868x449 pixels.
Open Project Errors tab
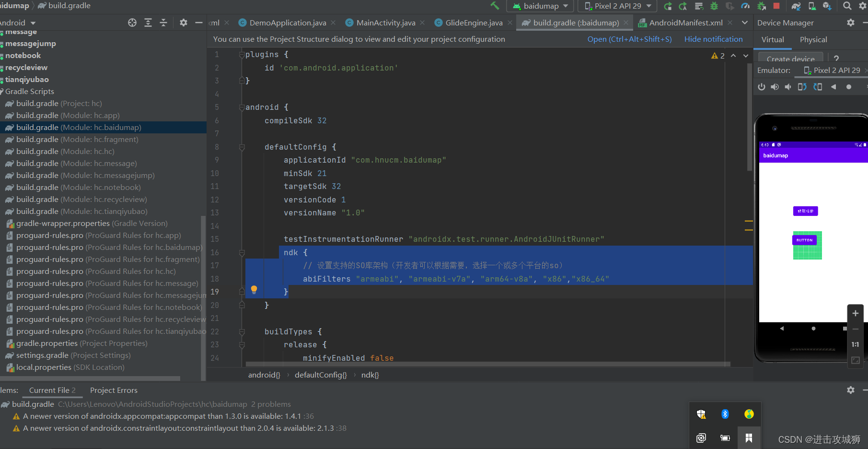coord(114,390)
